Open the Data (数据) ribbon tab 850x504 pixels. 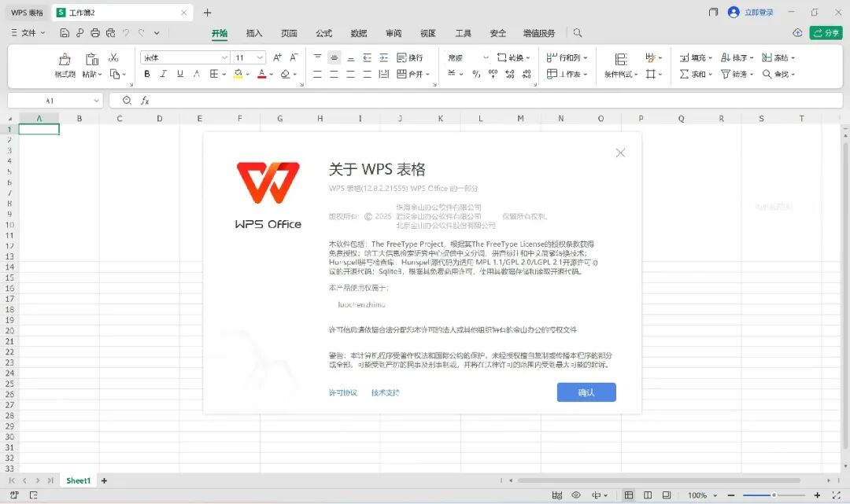(x=358, y=33)
